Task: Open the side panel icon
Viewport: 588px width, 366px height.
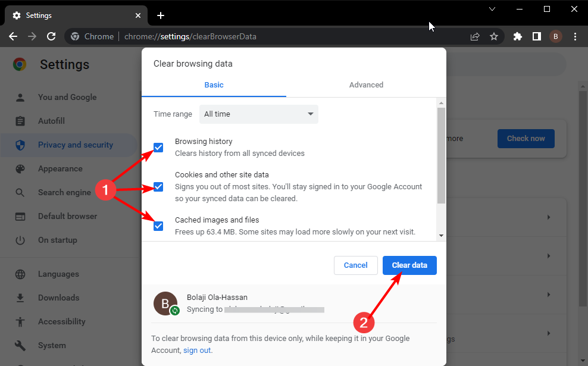Action: [537, 36]
